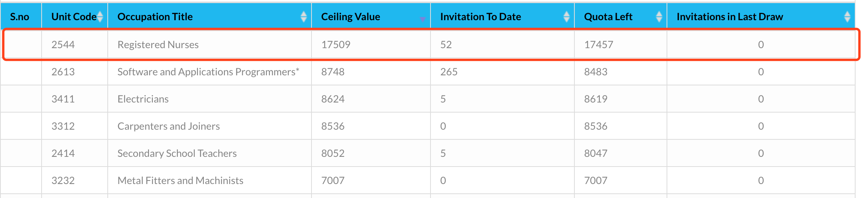Screen dimensions: 868x198
Task: Select unit code 2613 cell
Action: pos(63,72)
